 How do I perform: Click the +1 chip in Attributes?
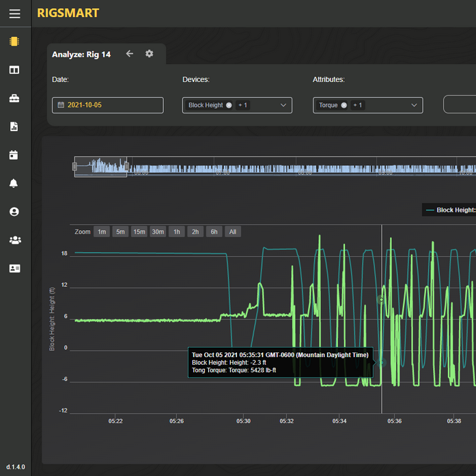click(x=358, y=105)
